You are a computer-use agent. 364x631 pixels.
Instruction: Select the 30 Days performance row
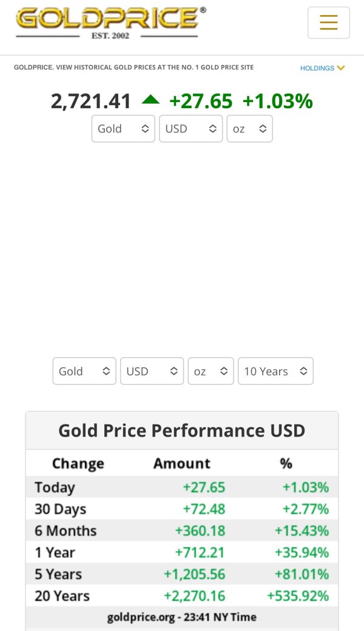pyautogui.click(x=182, y=509)
